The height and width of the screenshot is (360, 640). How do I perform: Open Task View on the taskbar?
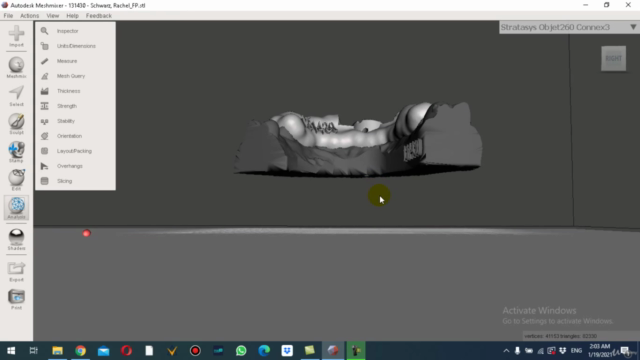[x=33, y=351]
